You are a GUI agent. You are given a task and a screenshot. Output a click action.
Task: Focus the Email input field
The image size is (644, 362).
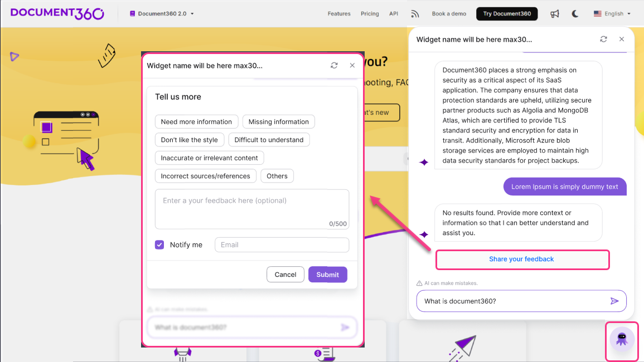[282, 244]
